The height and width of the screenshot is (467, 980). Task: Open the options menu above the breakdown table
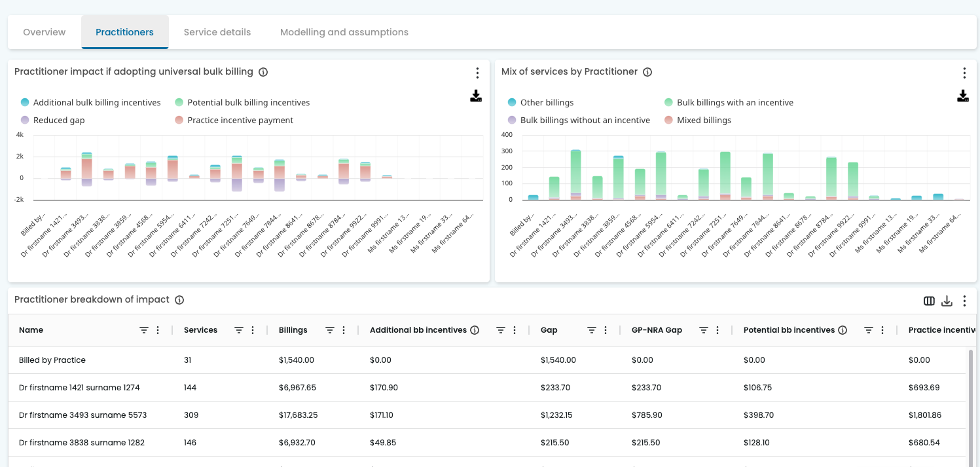[965, 301]
